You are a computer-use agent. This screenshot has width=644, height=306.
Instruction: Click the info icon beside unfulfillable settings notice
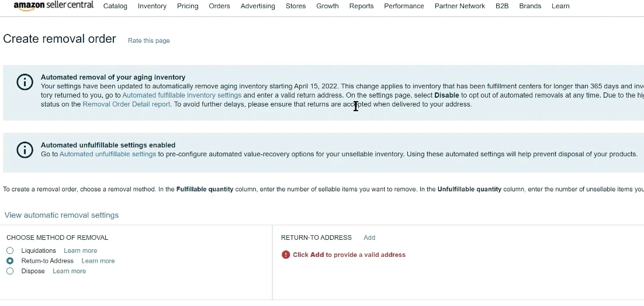click(x=25, y=150)
